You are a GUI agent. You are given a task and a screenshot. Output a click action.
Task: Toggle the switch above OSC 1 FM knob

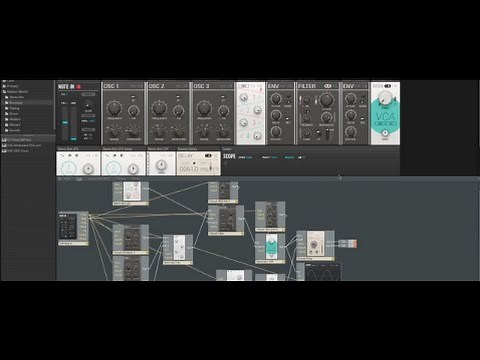point(133,97)
